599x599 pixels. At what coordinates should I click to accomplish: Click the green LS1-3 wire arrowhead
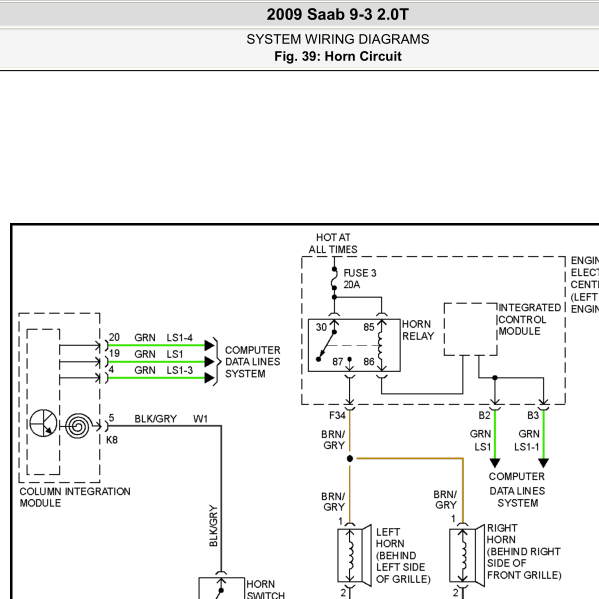[x=209, y=378]
